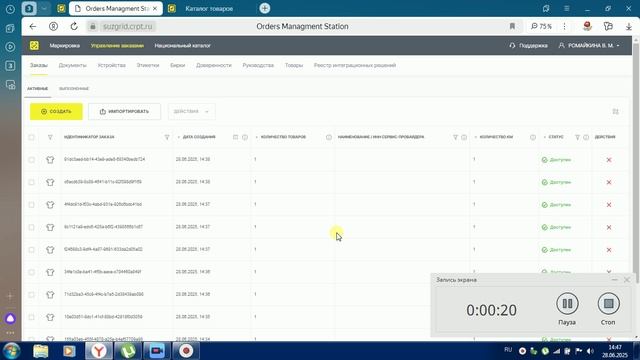Click the suzgrid.crpt.ru address field
Image resolution: width=640 pixels, height=360 pixels.
click(127, 26)
